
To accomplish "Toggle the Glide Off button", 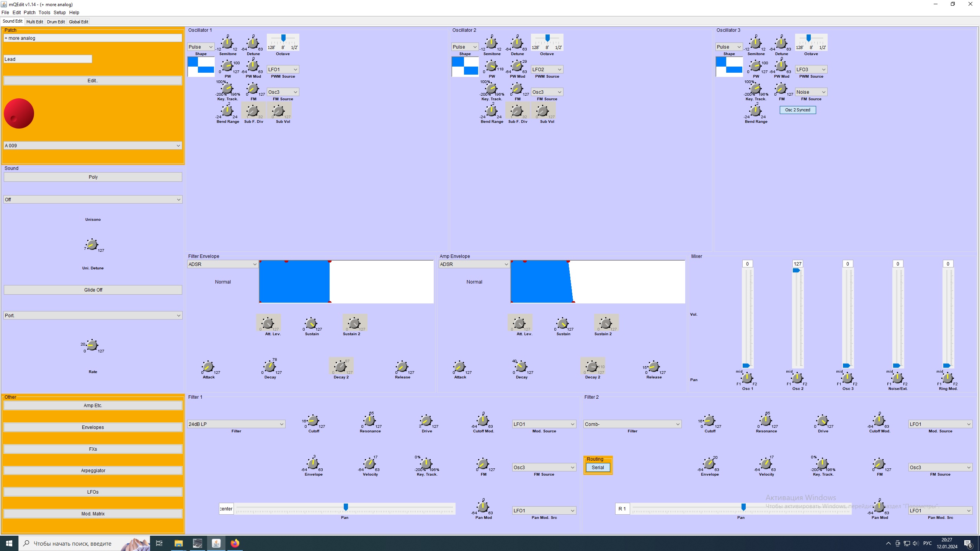I will point(93,290).
